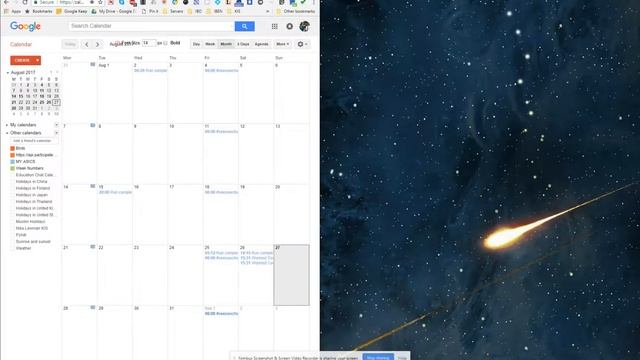This screenshot has height=360, width=640.
Task: Click the bookmark star in address bar
Action: pos(100,2)
